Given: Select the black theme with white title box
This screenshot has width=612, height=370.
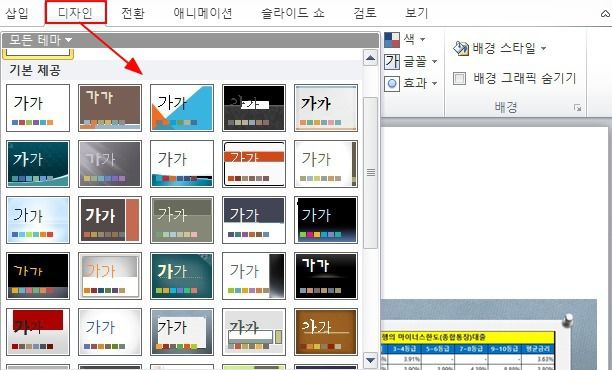Looking at the screenshot, I should click(254, 108).
